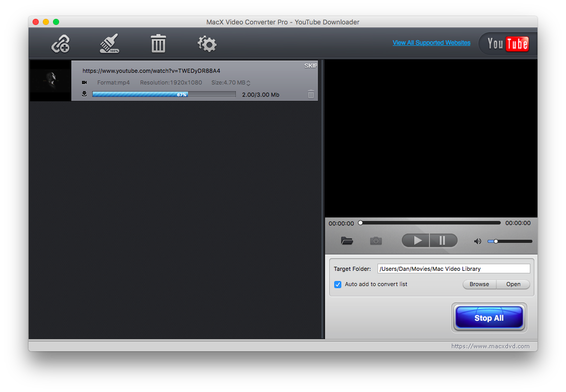Click the camera icon beside Format:mp4
Image resolution: width=566 pixels, height=392 pixels.
click(x=85, y=82)
